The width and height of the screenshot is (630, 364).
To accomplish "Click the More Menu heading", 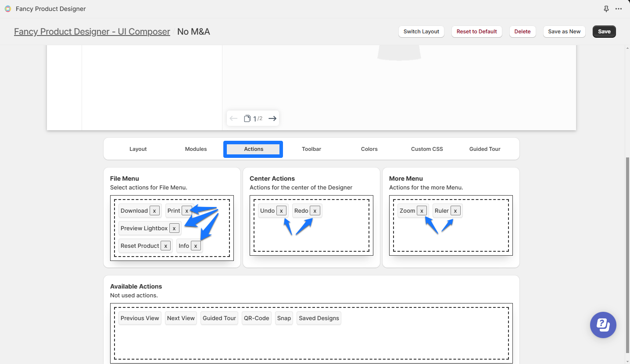I will pyautogui.click(x=406, y=178).
